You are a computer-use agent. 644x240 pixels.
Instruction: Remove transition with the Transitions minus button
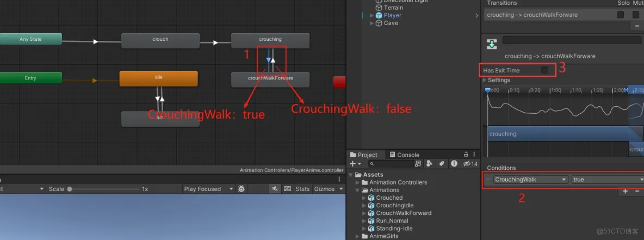pos(637,26)
